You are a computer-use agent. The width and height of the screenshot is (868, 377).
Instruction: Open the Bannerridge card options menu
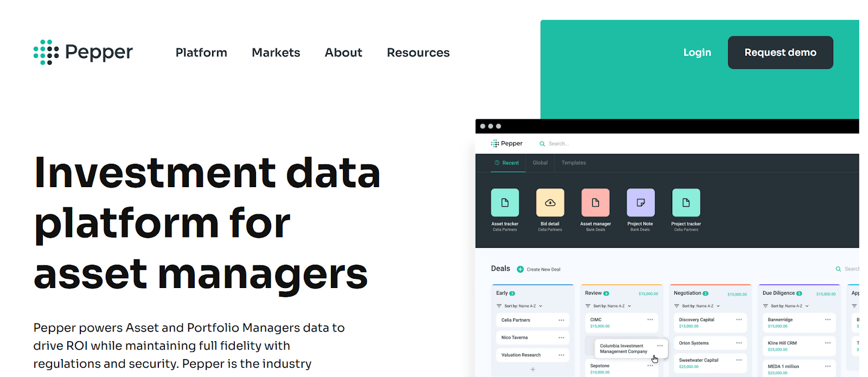coord(828,320)
